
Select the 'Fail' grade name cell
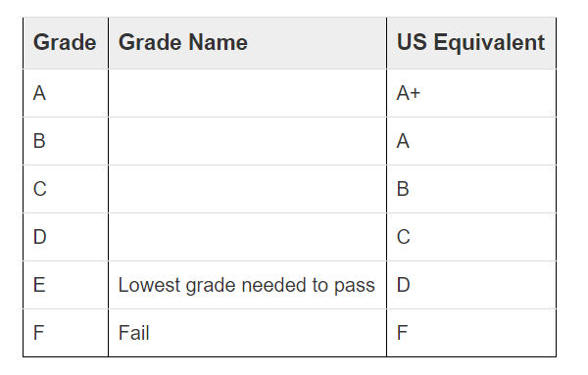[248, 333]
